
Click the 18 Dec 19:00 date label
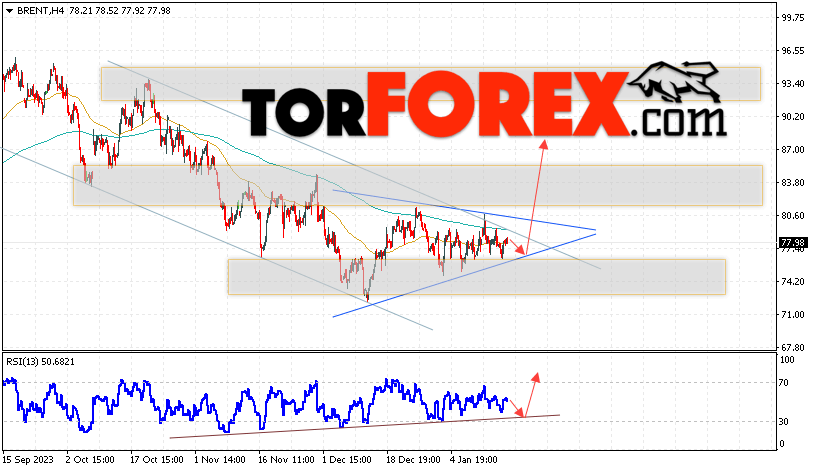[x=413, y=460]
